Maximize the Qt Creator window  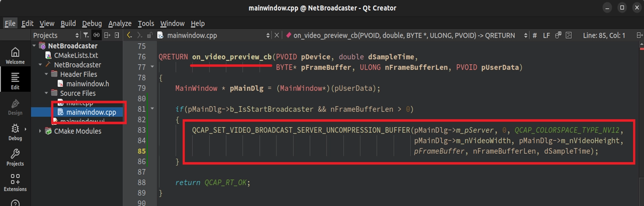point(622,8)
